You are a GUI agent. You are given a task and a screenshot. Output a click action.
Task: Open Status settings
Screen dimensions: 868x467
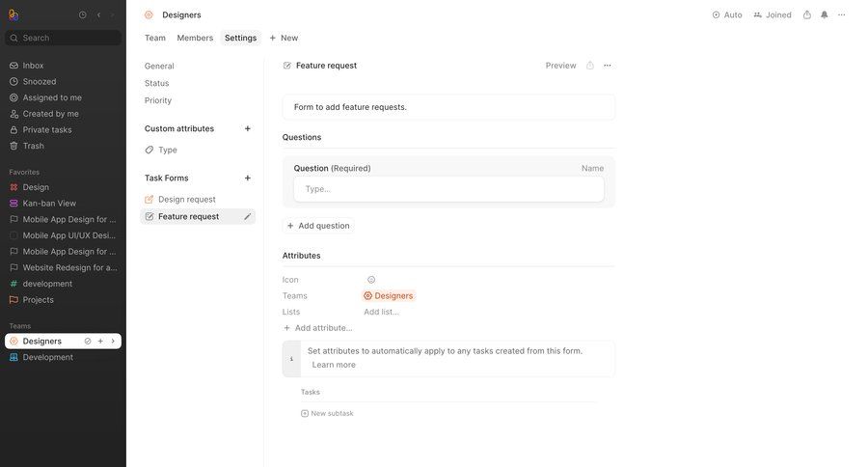[x=156, y=83]
